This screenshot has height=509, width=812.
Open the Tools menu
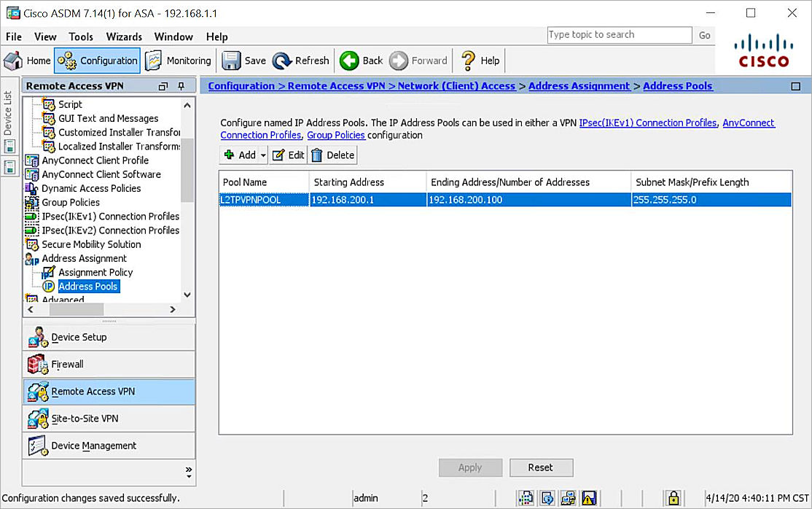click(x=80, y=36)
